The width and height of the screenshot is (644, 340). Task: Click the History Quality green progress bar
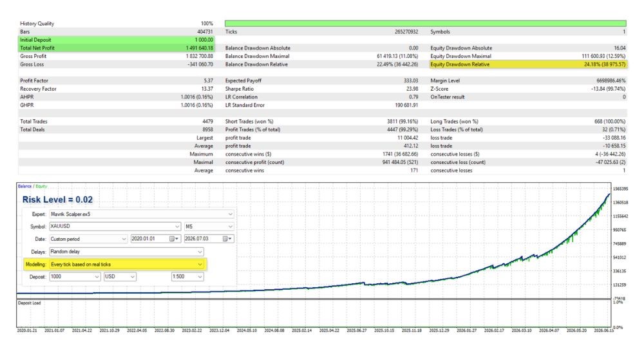pyautogui.click(x=426, y=23)
